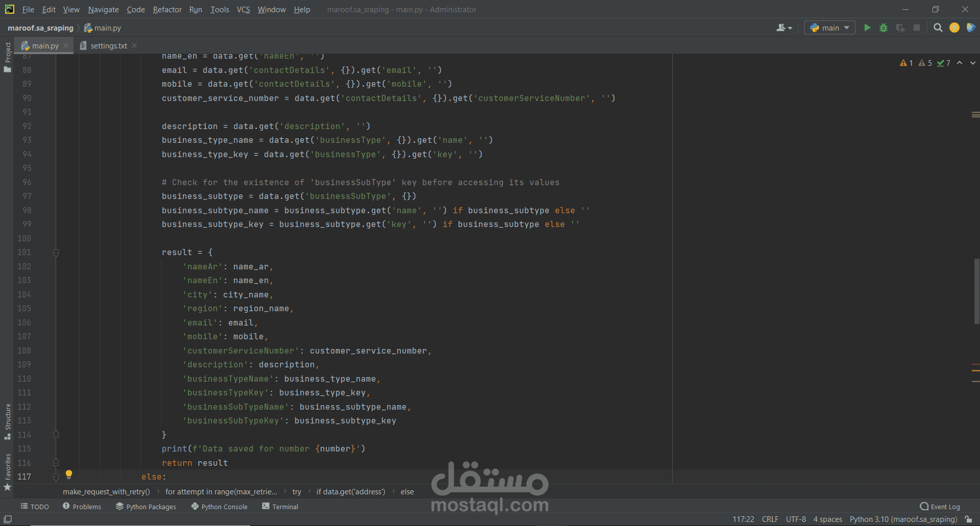Click main.py in navigation bar
Viewport: 980px width, 526px height.
click(x=103, y=28)
